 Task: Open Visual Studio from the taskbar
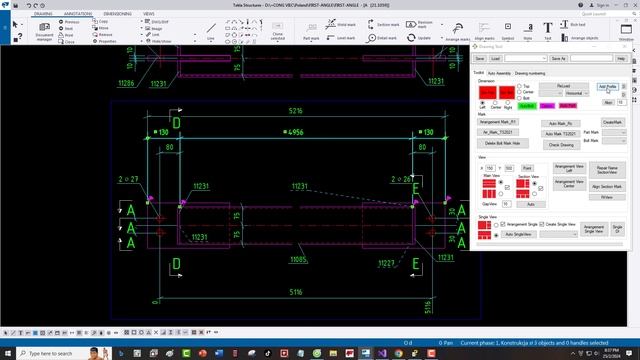coord(382,353)
